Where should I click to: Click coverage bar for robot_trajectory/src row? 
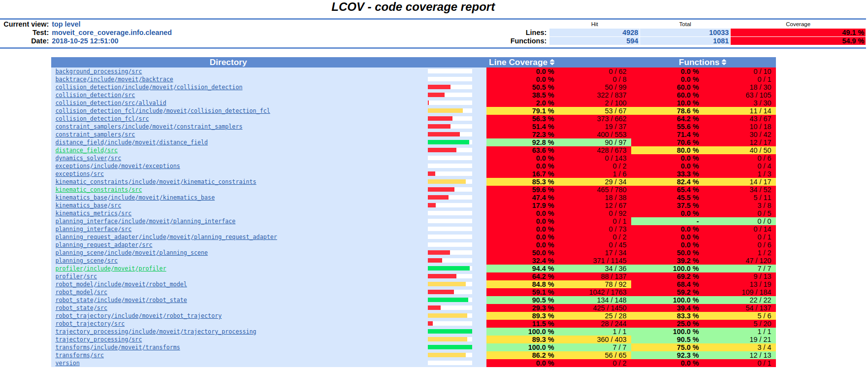(450, 324)
